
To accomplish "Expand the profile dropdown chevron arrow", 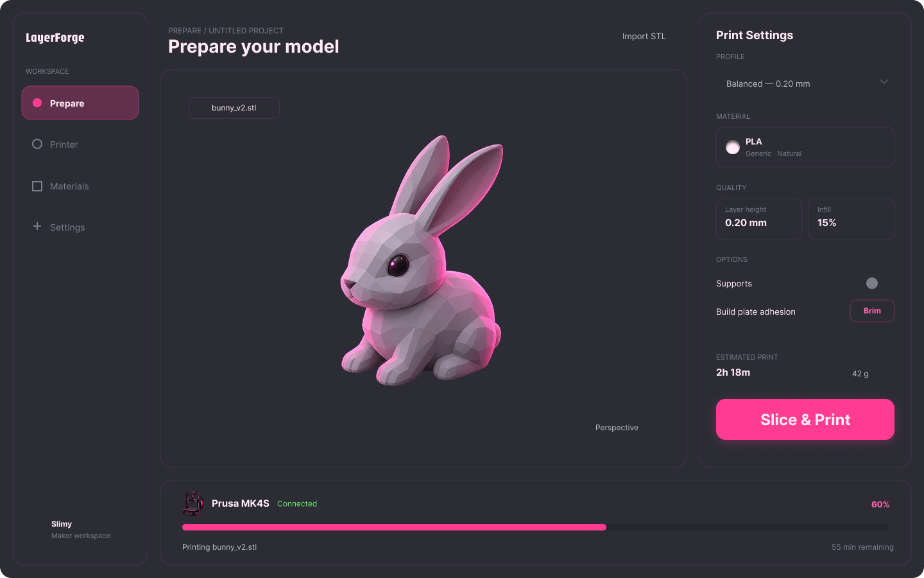I will [x=884, y=82].
